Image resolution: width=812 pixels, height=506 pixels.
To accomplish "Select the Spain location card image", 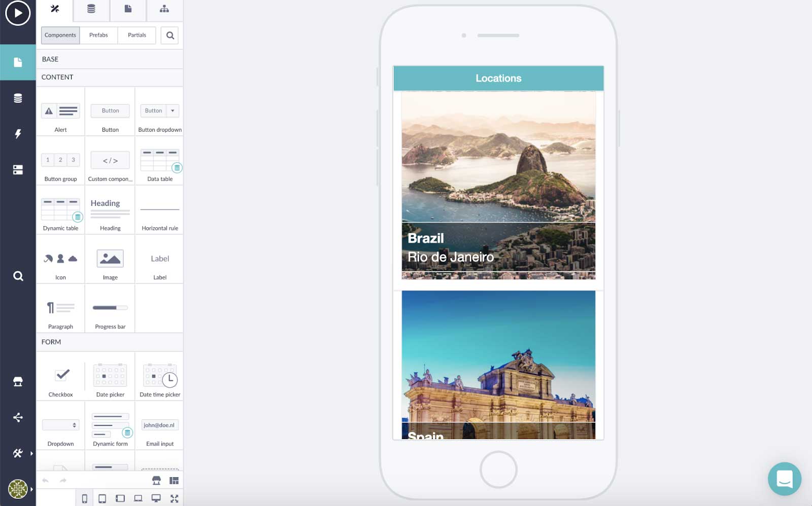I will pos(498,365).
